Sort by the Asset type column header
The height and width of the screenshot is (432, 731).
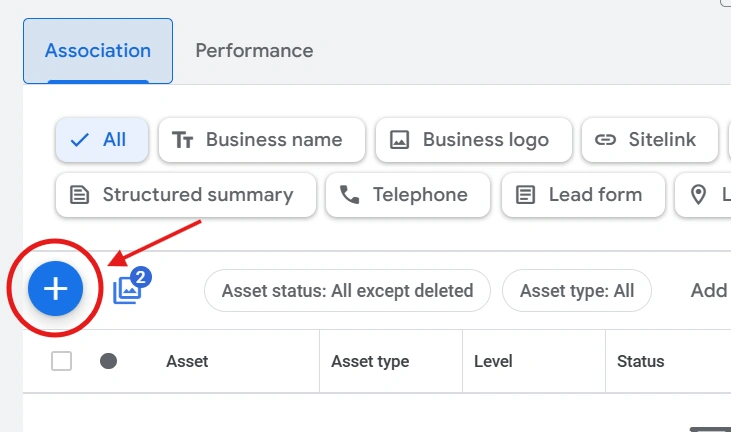pyautogui.click(x=370, y=361)
